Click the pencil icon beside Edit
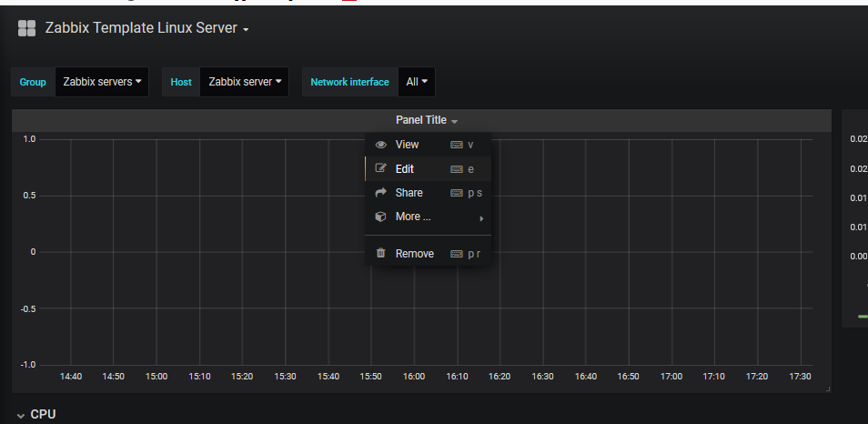The height and width of the screenshot is (424, 868). [x=381, y=168]
